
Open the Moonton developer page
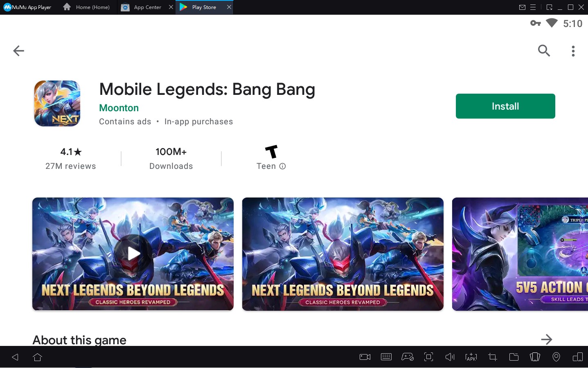click(119, 108)
